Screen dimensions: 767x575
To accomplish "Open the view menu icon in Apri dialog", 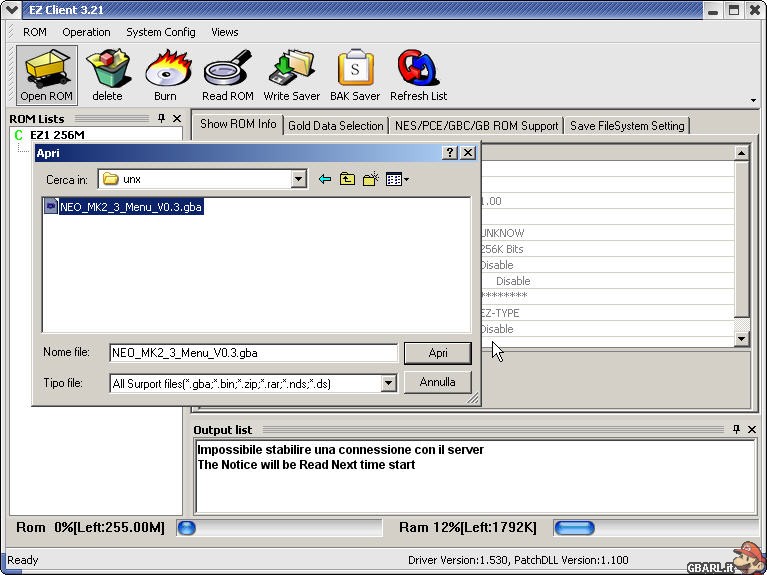I will (397, 179).
